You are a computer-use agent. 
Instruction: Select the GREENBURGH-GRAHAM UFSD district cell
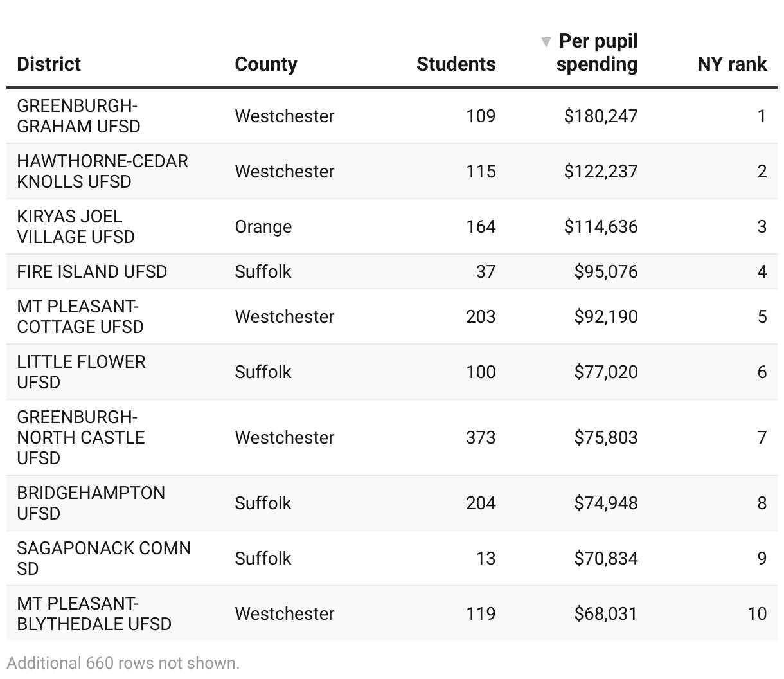[x=78, y=116]
